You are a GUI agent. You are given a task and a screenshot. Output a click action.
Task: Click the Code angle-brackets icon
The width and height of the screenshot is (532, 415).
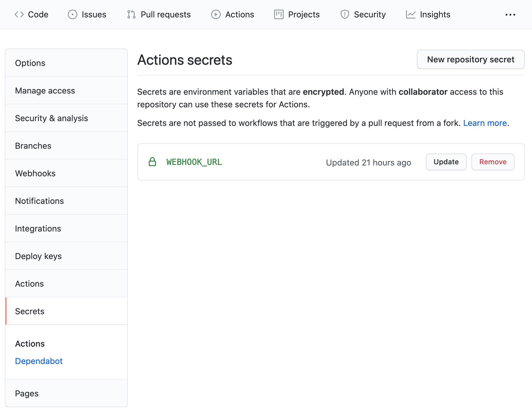[19, 14]
